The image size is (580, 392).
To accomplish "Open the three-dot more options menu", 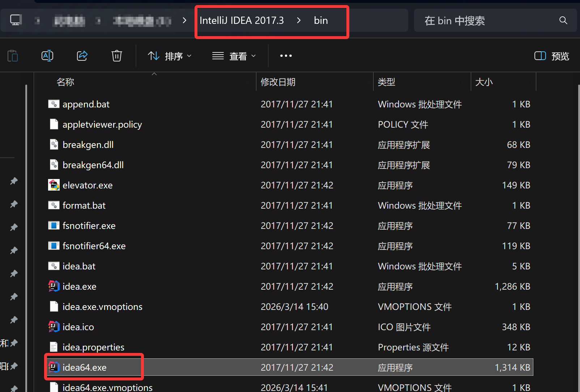I will [286, 56].
